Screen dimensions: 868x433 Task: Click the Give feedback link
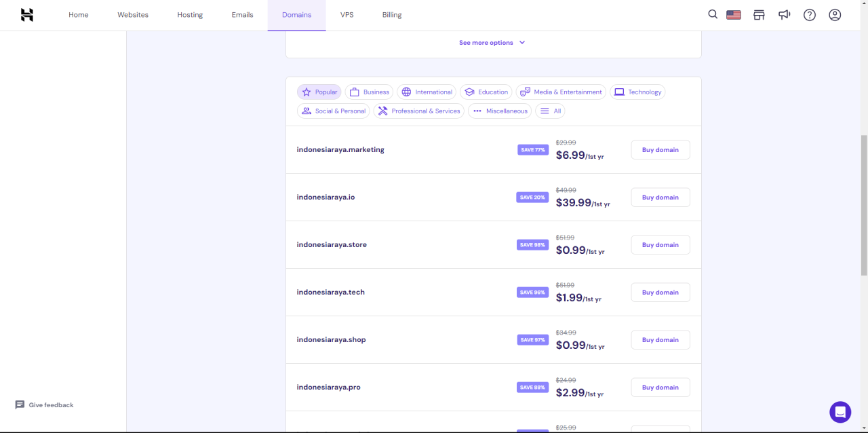coord(45,405)
